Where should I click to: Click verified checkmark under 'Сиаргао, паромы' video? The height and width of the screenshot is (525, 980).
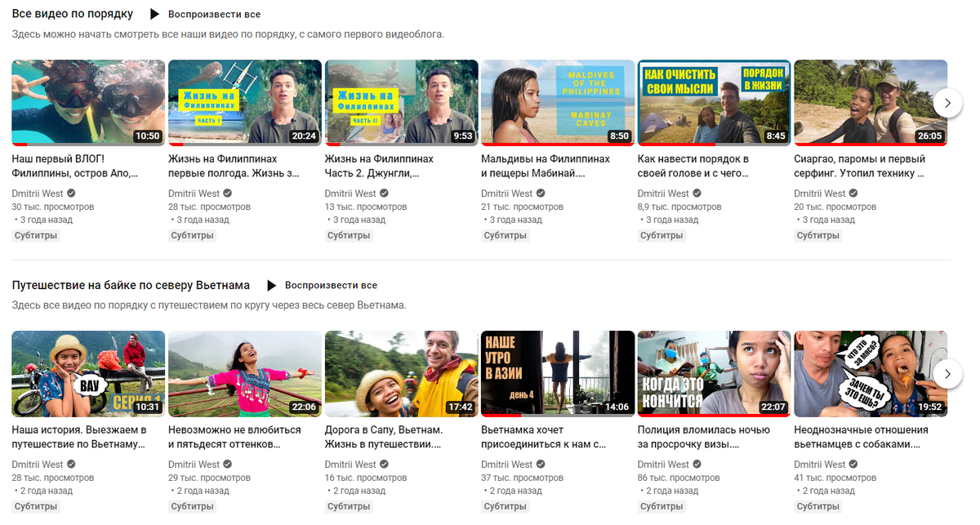click(853, 194)
